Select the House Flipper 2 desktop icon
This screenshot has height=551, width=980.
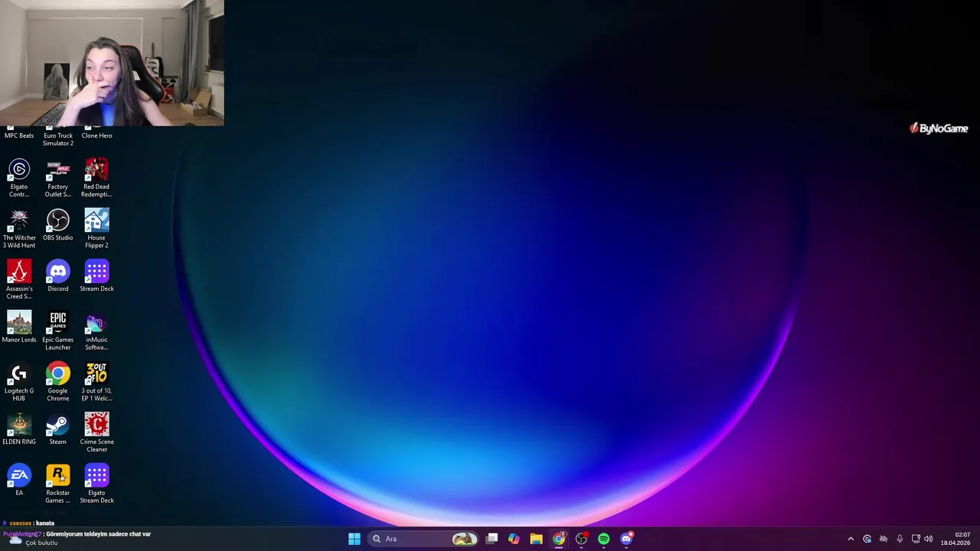[96, 229]
